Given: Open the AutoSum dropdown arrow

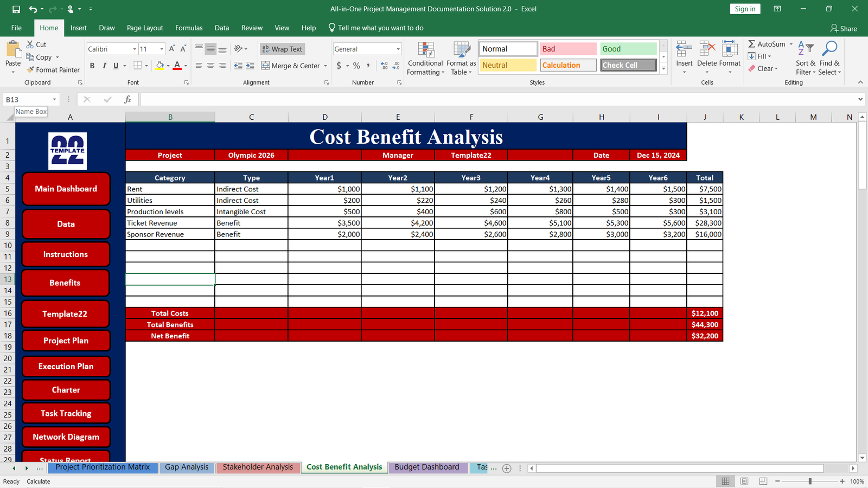Looking at the screenshot, I should pyautogui.click(x=791, y=44).
